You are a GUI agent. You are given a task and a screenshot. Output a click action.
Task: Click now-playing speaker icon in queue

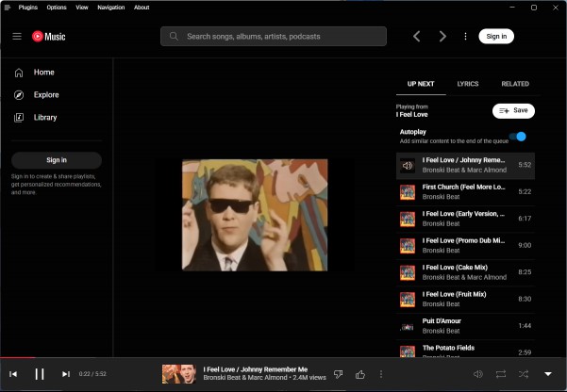point(408,166)
